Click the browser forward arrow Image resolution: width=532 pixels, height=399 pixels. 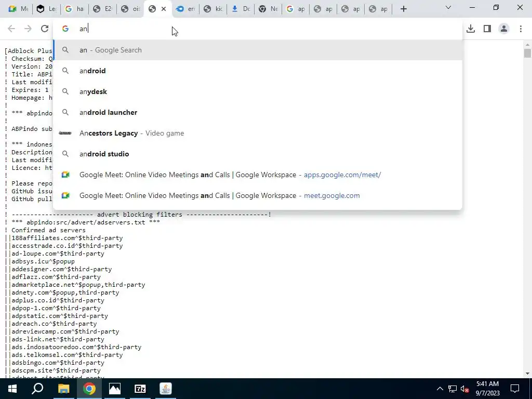click(28, 29)
